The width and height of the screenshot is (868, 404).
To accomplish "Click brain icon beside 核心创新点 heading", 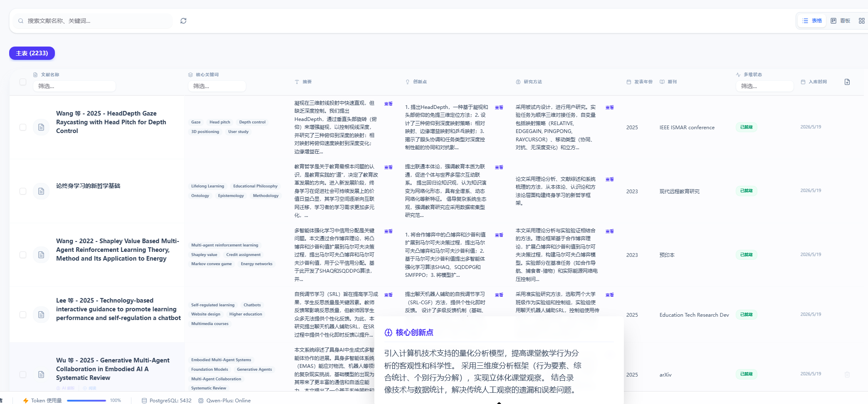I will [388, 333].
